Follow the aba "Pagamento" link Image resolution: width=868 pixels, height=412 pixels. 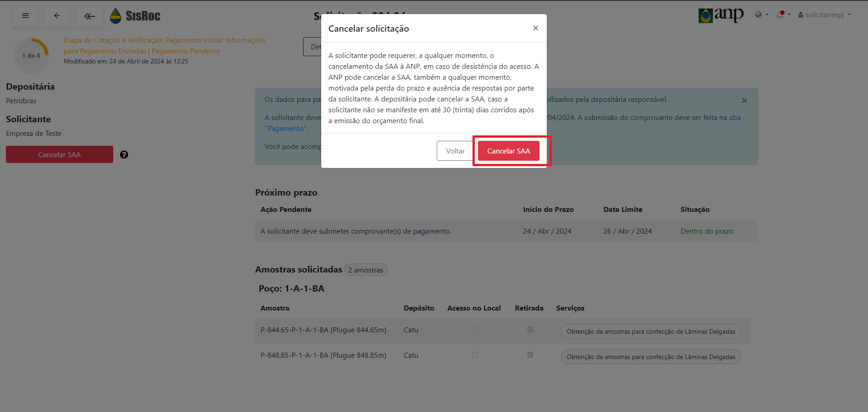[x=734, y=118]
